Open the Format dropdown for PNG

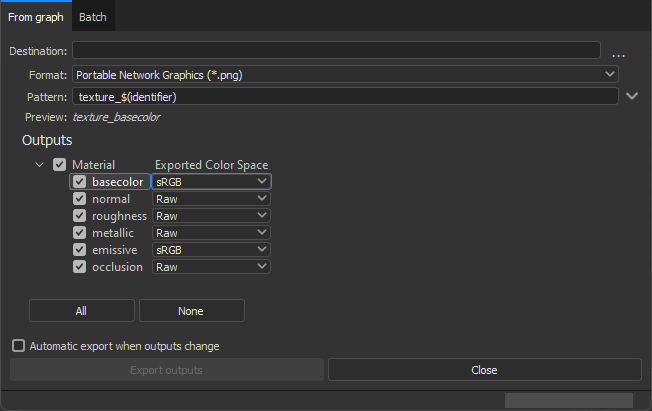345,74
